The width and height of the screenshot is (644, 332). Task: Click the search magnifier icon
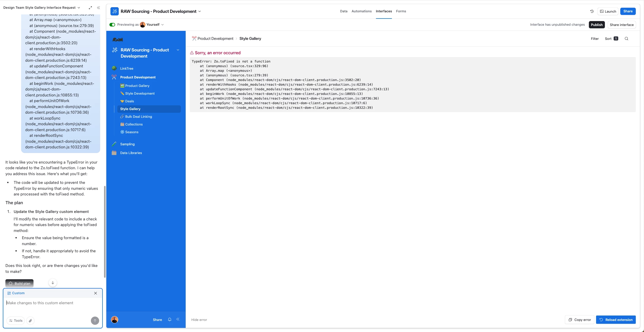point(626,39)
